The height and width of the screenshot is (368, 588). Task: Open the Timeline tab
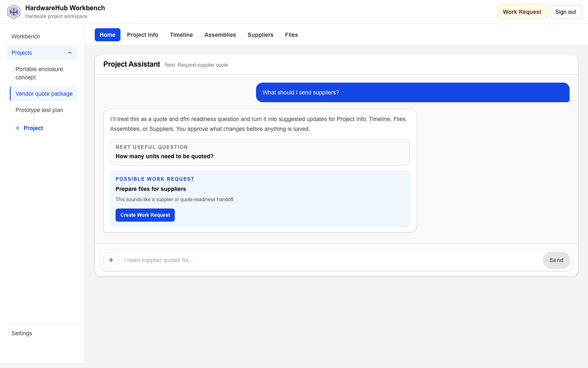click(181, 35)
